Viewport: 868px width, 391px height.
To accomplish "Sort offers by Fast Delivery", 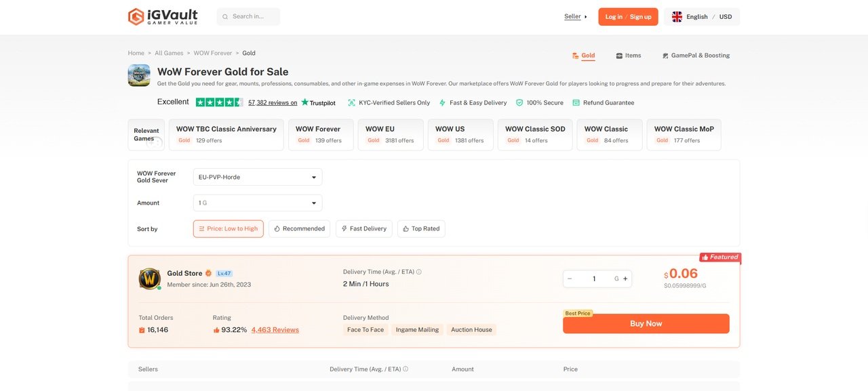I will (364, 229).
